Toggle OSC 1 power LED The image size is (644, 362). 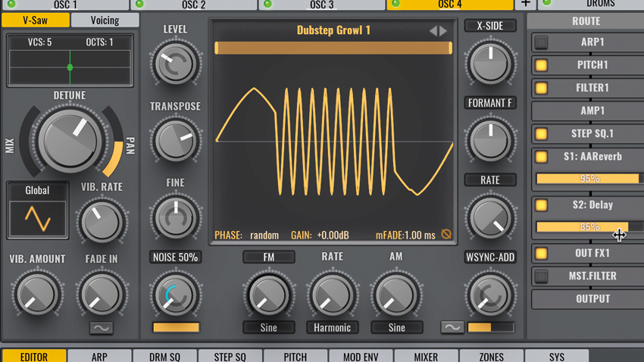[11, 4]
